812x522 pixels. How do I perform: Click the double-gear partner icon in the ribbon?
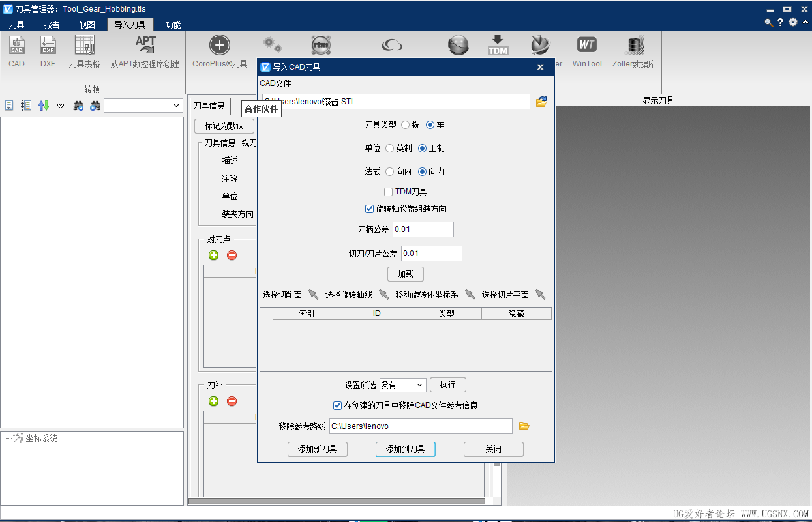point(272,44)
